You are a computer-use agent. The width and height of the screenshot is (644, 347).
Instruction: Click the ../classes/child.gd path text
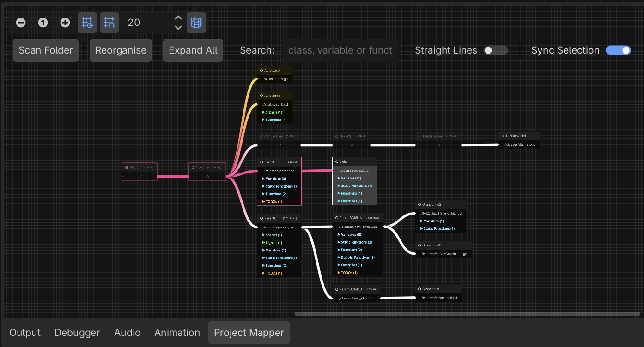(x=354, y=170)
